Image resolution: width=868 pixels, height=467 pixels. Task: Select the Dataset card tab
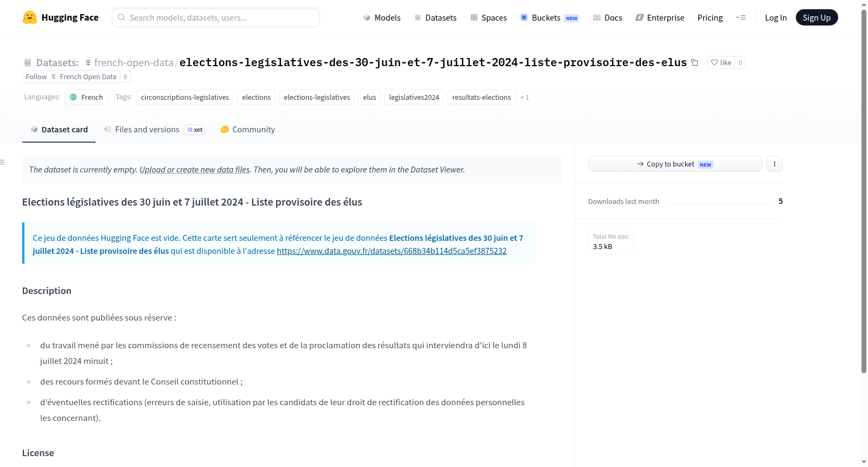tap(59, 130)
